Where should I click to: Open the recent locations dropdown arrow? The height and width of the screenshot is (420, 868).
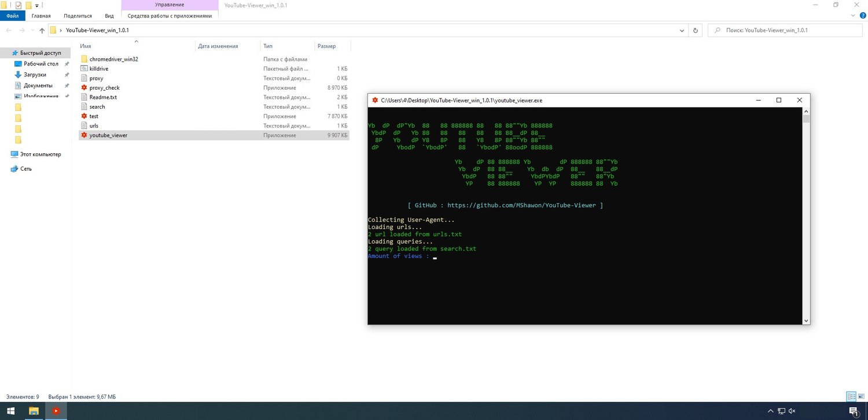(32, 30)
